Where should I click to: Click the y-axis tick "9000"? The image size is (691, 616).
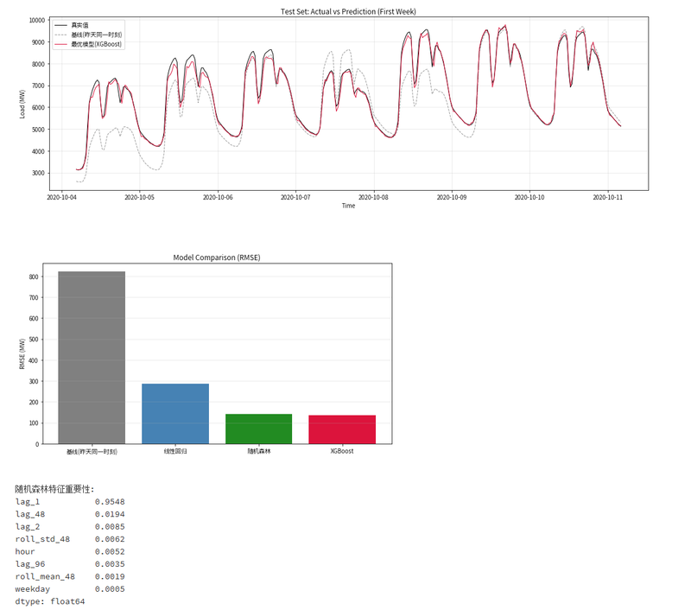(38, 42)
